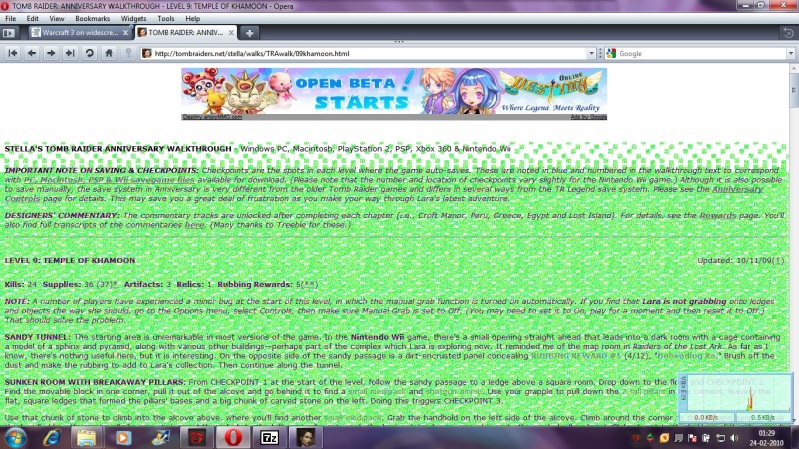Open the Tools menu

pyautogui.click(x=166, y=18)
